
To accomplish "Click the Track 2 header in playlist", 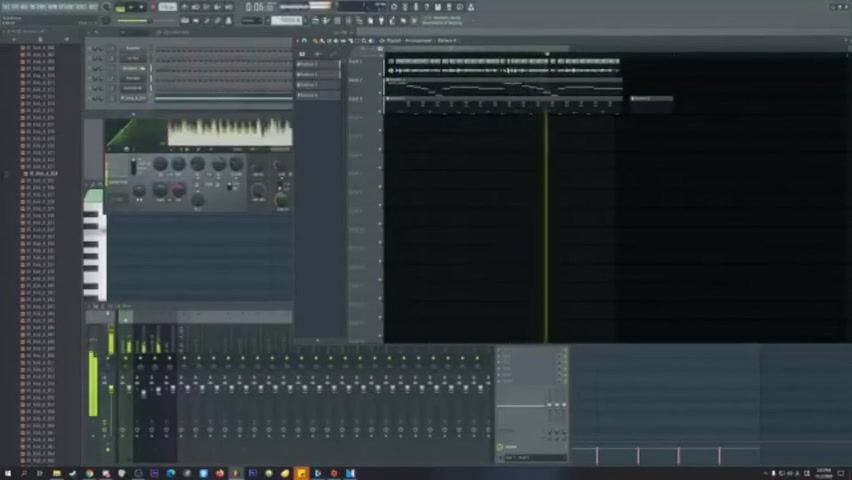I will click(x=363, y=84).
